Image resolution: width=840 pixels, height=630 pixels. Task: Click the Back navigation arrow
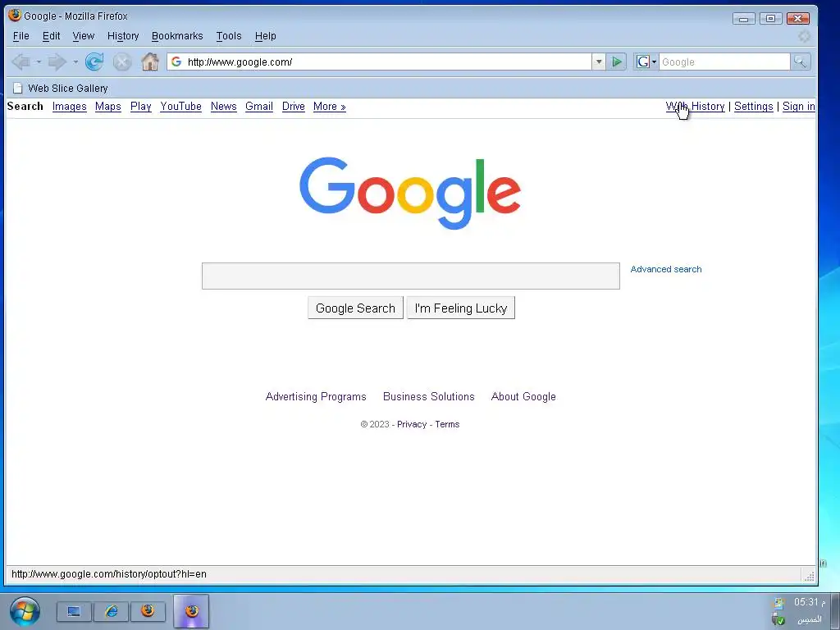click(x=21, y=62)
